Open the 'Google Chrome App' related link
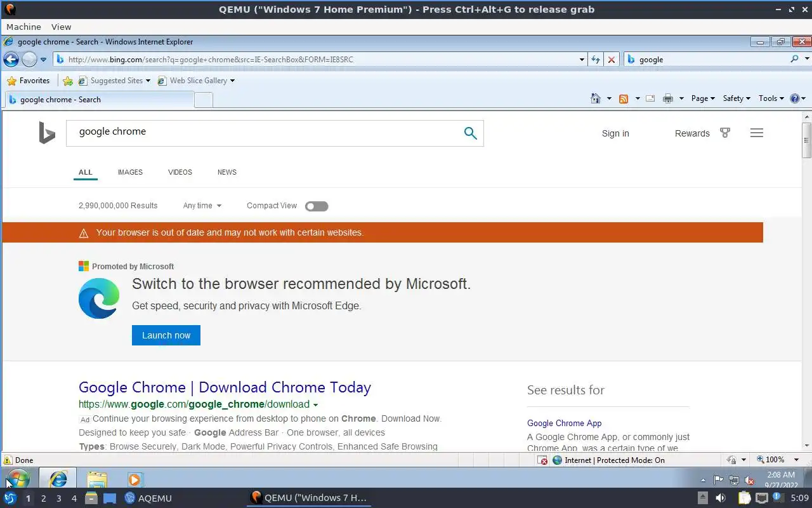 565,423
